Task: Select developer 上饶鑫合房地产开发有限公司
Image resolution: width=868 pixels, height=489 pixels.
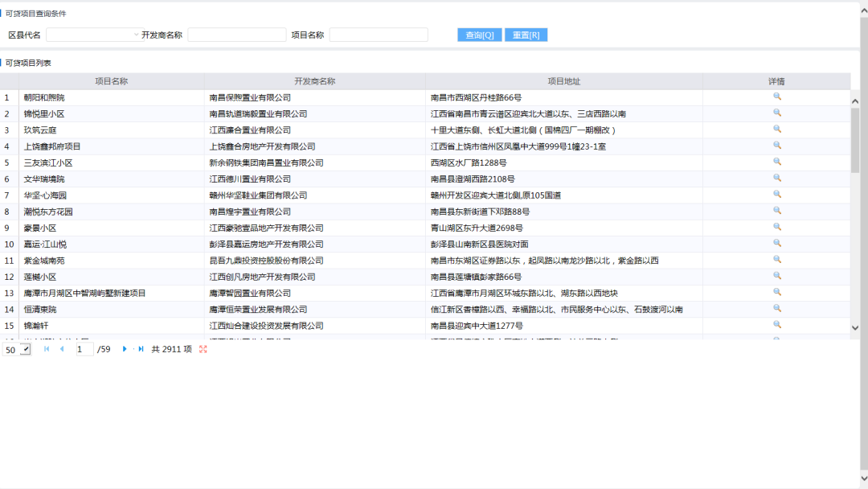Action: [x=262, y=146]
